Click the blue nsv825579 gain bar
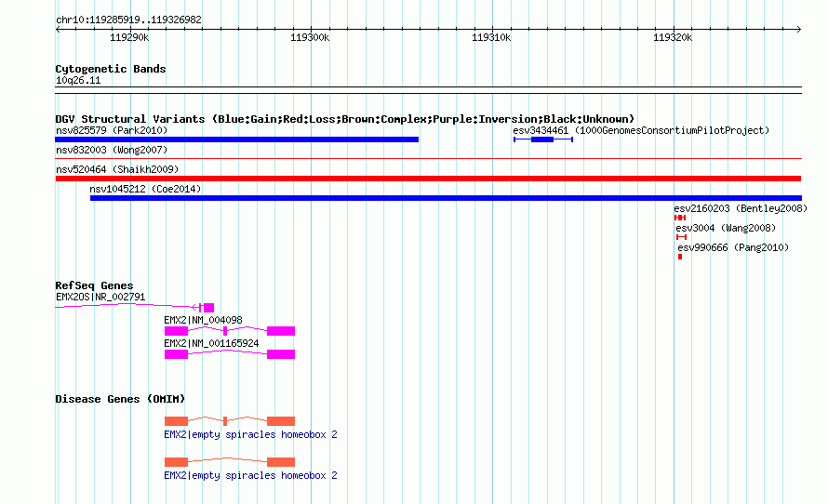Image resolution: width=828 pixels, height=504 pixels. tap(237, 139)
